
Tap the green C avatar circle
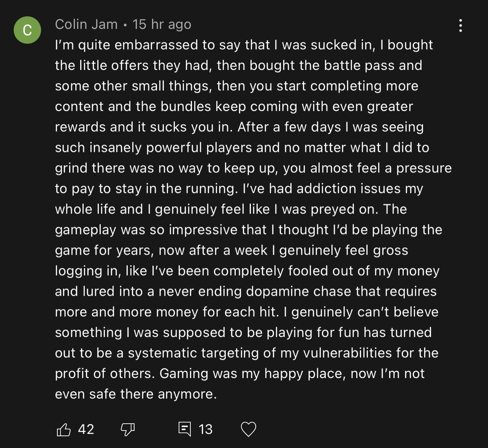click(27, 30)
